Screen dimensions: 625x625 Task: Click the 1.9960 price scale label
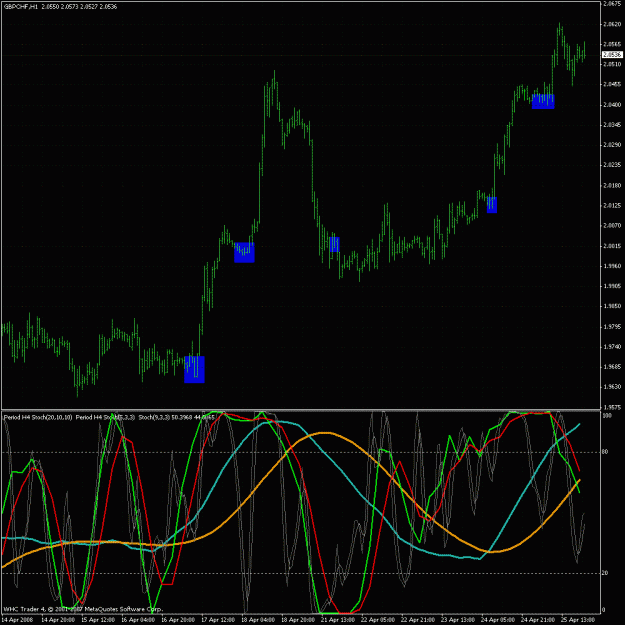pos(612,266)
